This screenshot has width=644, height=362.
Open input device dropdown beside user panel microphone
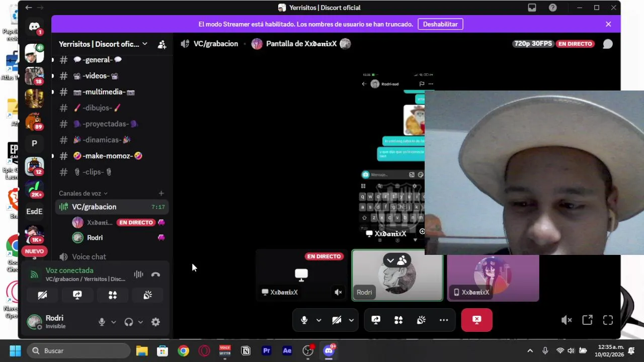[x=114, y=322]
